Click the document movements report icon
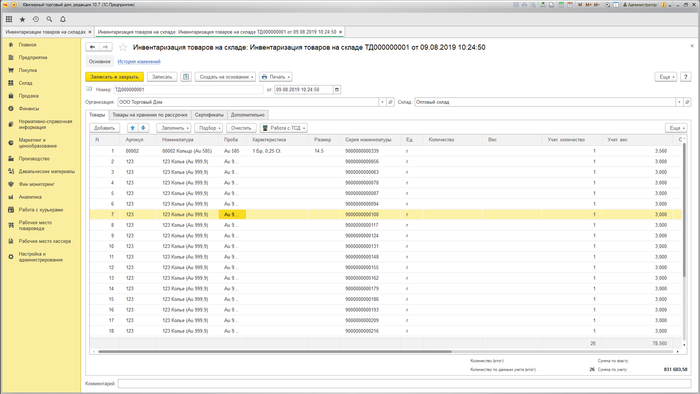The image size is (700, 394). [186, 77]
